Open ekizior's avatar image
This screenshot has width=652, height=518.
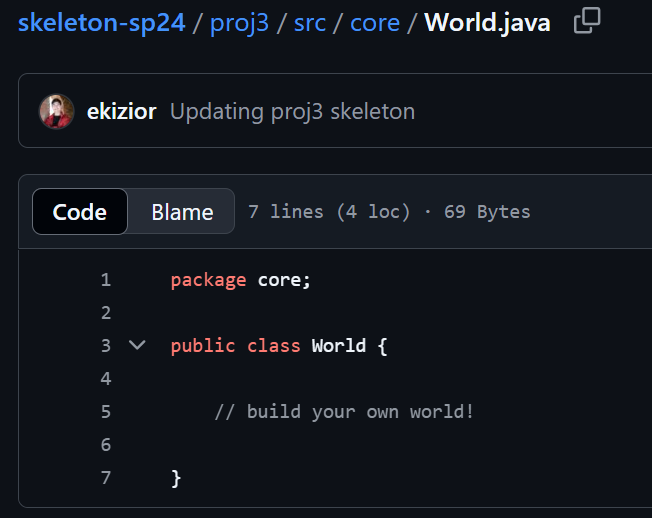click(57, 111)
